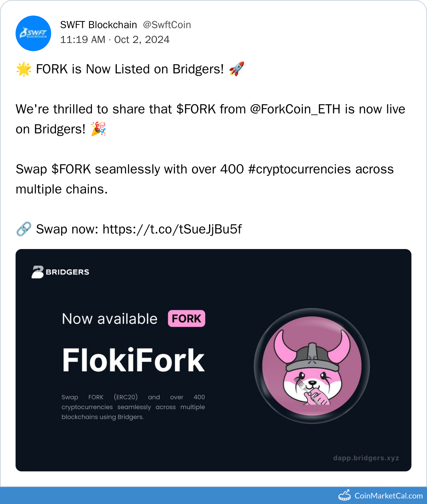The width and height of the screenshot is (427, 504).
Task: Click the FlokiFork headline text
Action: pyautogui.click(x=133, y=360)
